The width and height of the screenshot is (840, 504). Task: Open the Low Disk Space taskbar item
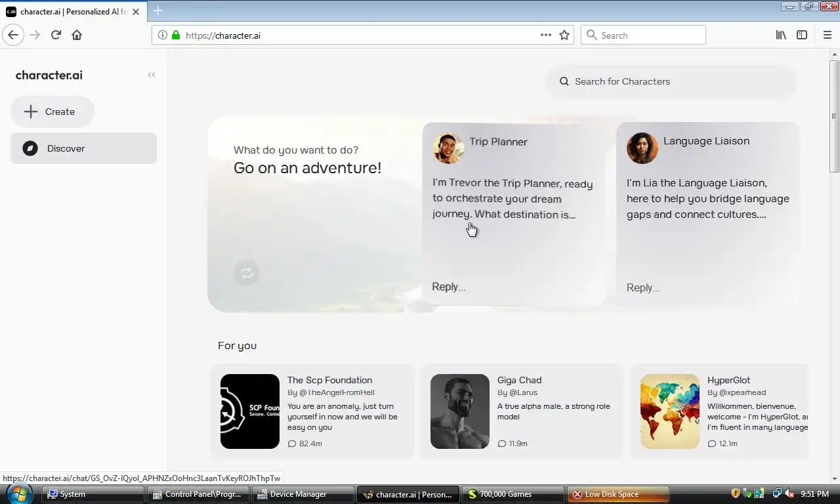tap(618, 494)
